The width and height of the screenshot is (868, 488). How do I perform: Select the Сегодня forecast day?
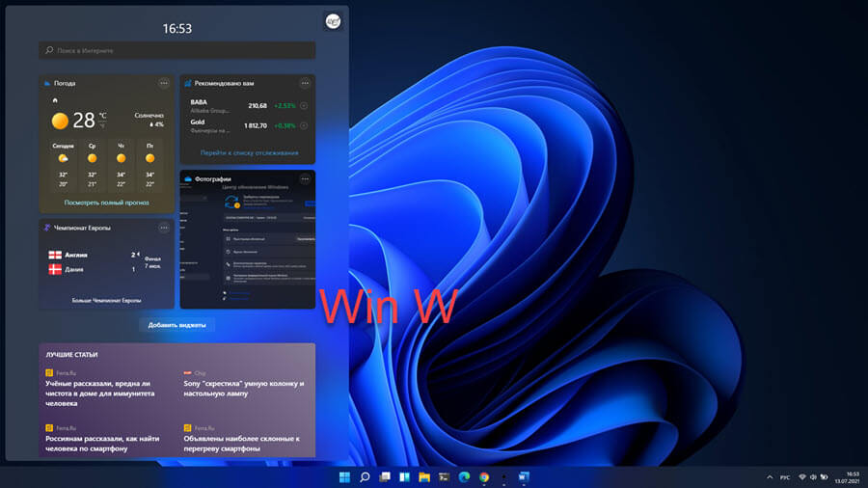pyautogui.click(x=63, y=165)
